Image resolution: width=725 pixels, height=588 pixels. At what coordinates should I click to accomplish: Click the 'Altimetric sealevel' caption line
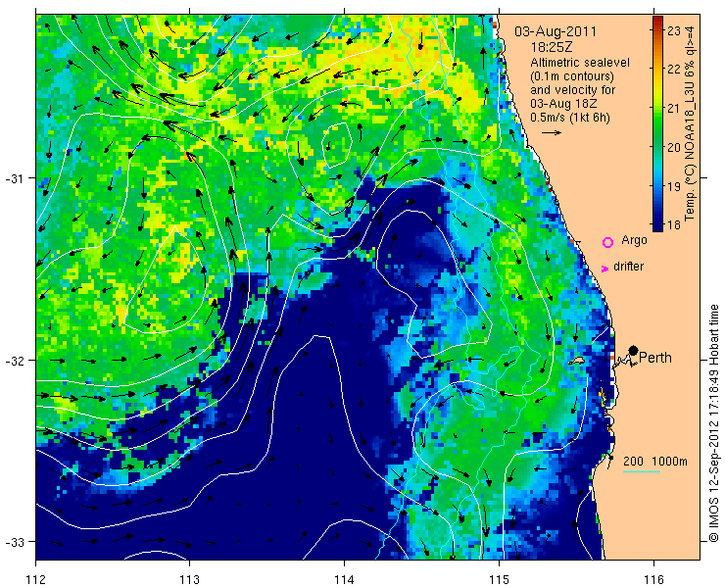pos(580,63)
